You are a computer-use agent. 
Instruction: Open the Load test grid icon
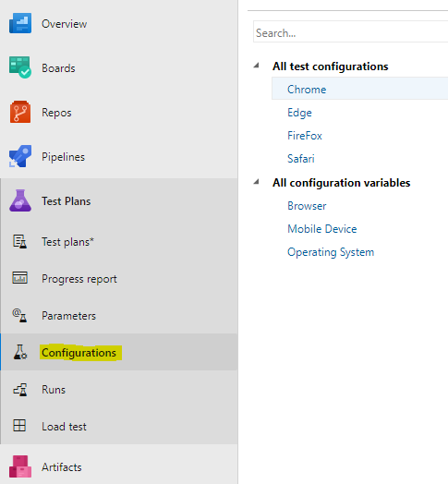[x=19, y=426]
